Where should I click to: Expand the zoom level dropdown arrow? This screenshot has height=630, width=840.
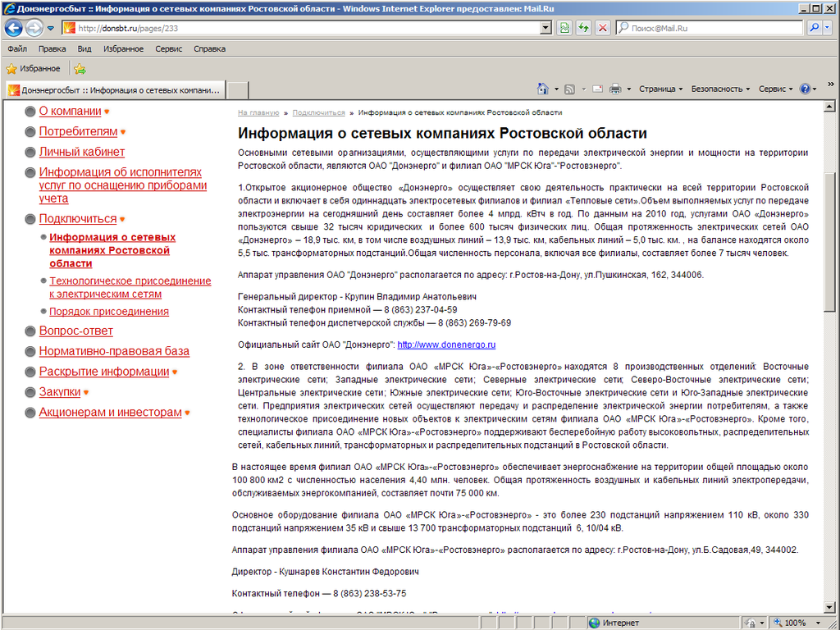(818, 623)
